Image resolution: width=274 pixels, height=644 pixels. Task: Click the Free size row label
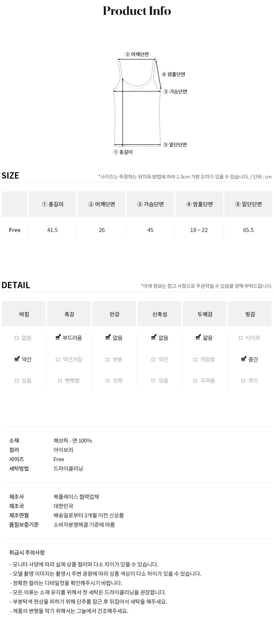(x=15, y=230)
